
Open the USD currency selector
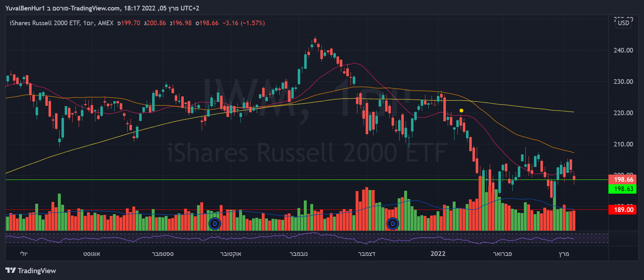(x=624, y=23)
